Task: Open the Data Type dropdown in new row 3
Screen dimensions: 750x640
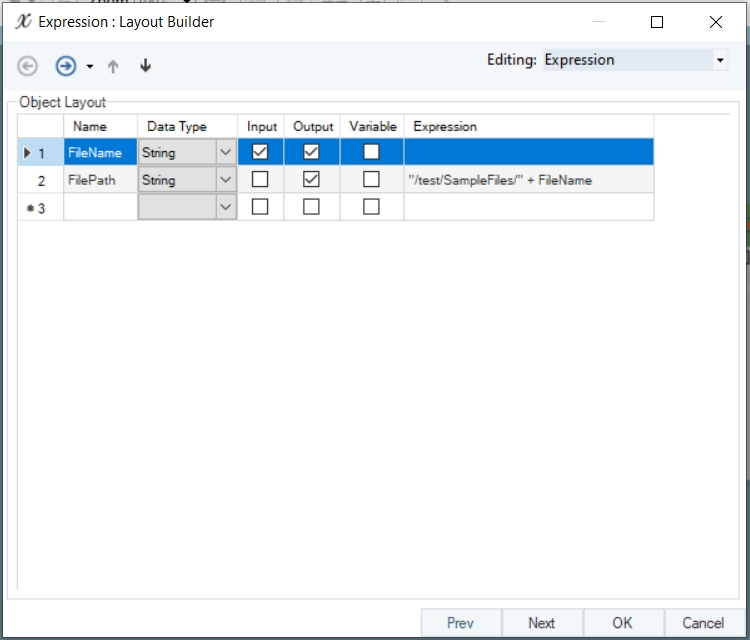Action: pyautogui.click(x=226, y=207)
